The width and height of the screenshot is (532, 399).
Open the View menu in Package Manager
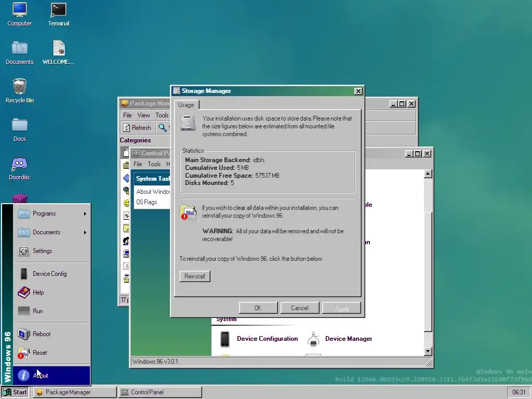pyautogui.click(x=143, y=115)
